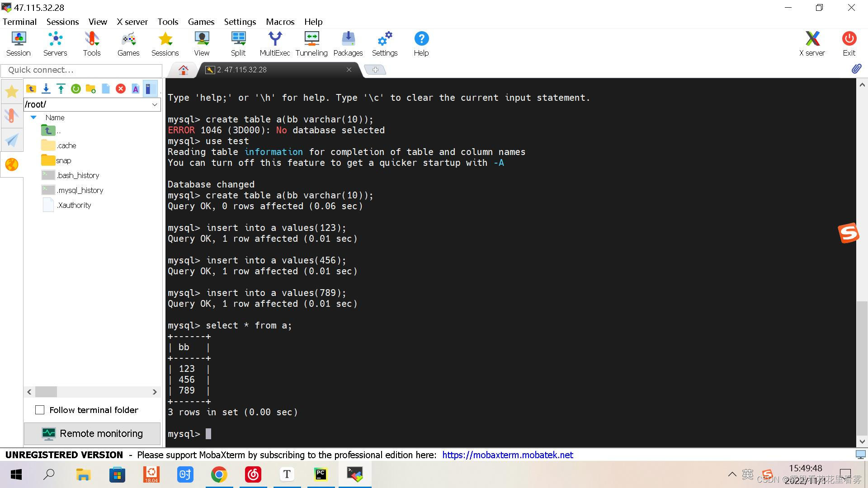The height and width of the screenshot is (488, 868).
Task: Open the mobaxterm.mobatek.net link
Action: coord(507,455)
